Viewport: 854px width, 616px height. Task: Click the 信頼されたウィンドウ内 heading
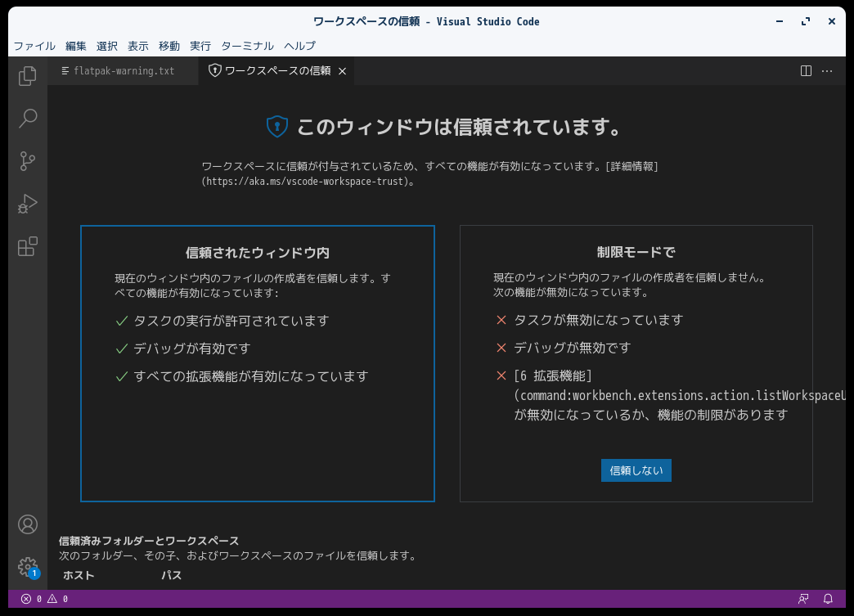pyautogui.click(x=257, y=253)
